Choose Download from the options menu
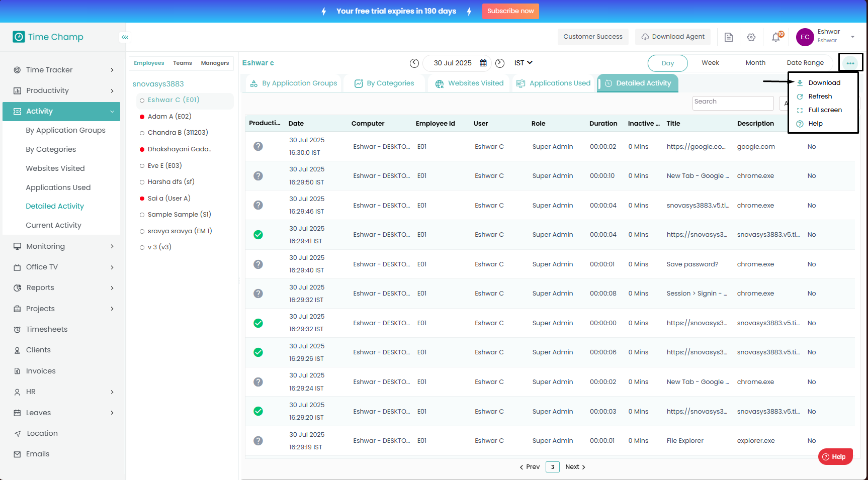Screen dimensions: 868x480 (x=824, y=83)
